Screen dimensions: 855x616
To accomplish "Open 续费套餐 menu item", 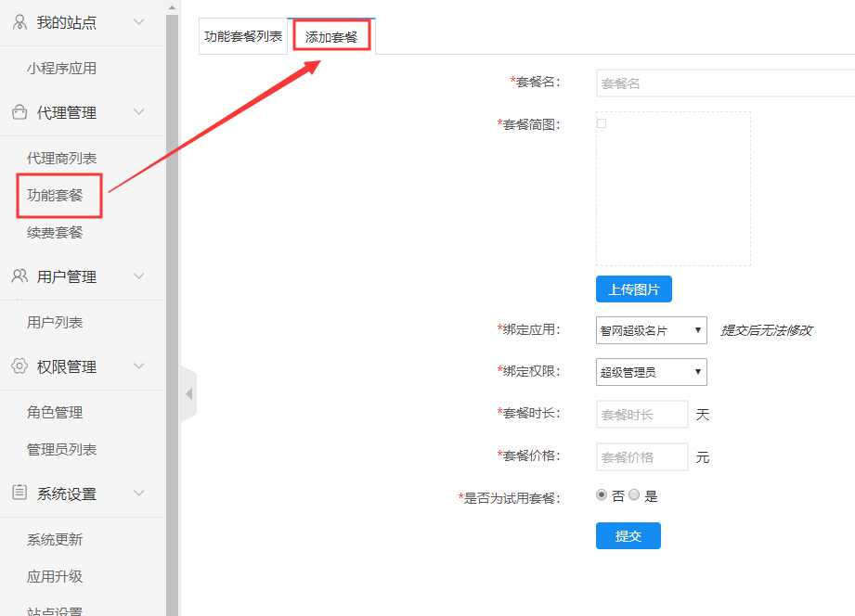I will [55, 232].
